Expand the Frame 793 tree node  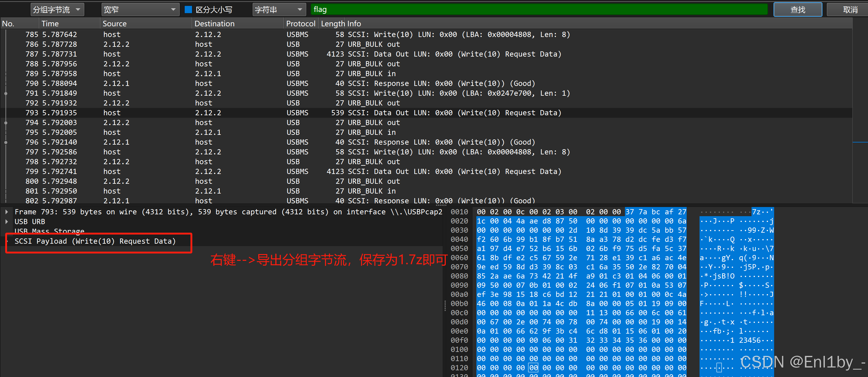6,212
